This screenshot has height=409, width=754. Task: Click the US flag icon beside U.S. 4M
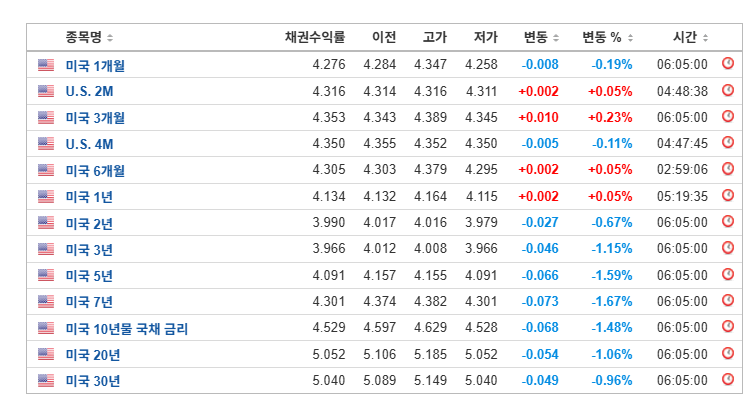point(46,143)
